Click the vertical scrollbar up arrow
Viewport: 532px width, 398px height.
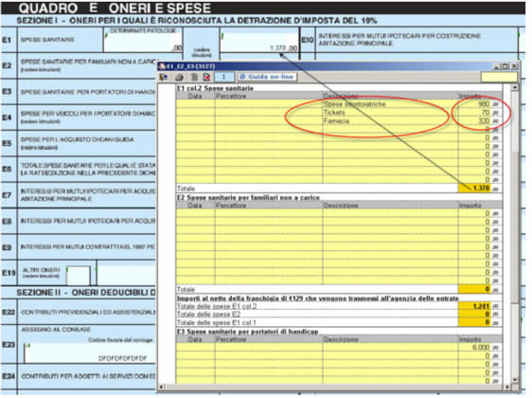(515, 87)
